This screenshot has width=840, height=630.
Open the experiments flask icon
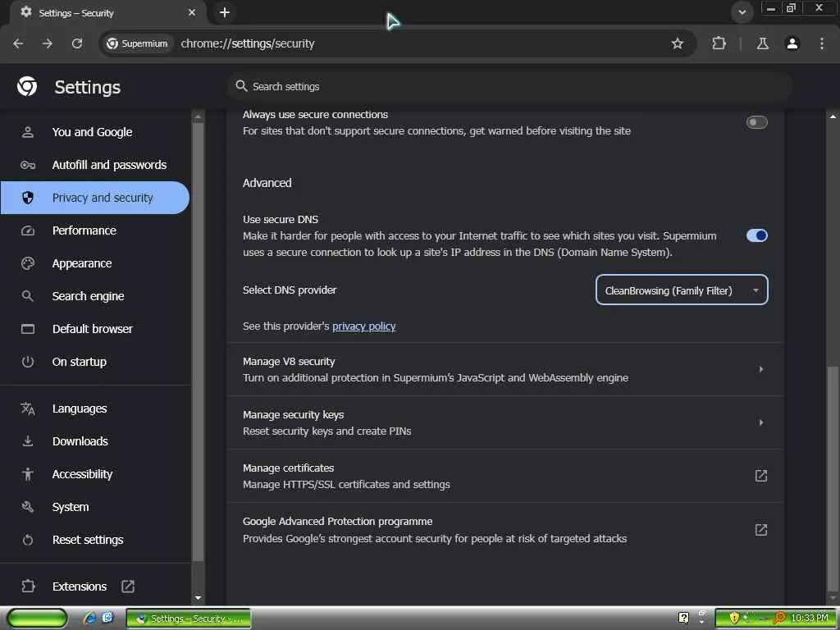762,43
